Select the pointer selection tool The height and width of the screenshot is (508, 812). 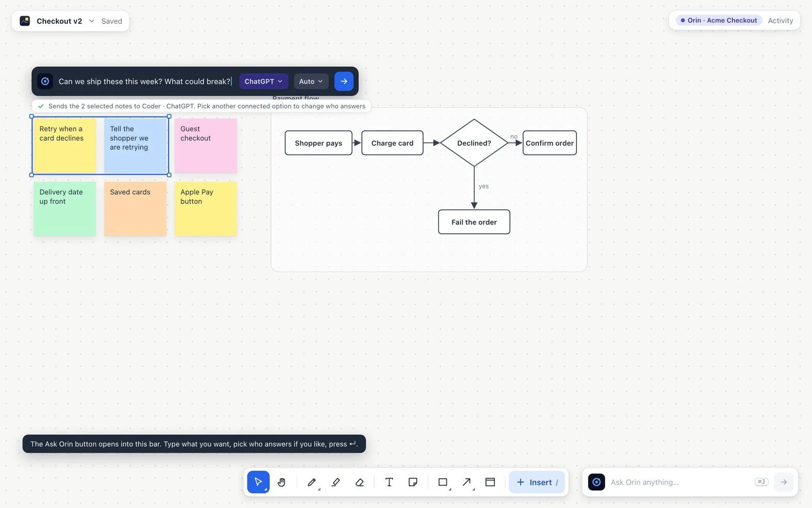258,482
